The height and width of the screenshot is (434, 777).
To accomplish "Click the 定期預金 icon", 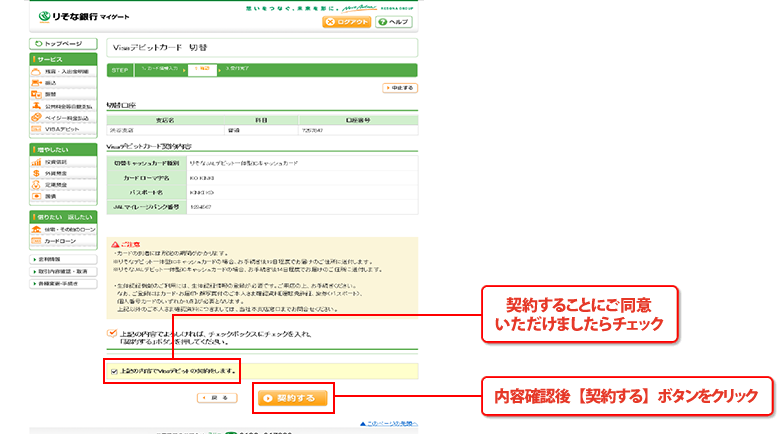I will [36, 185].
